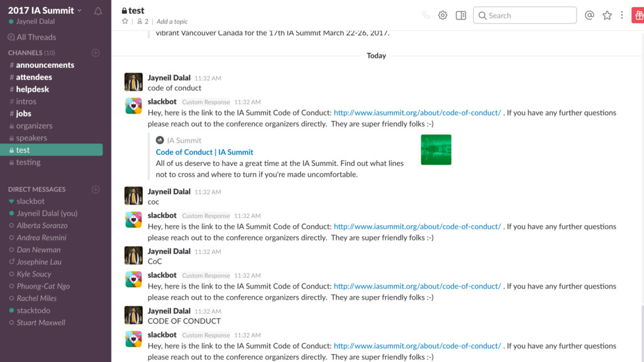
Task: Toggle the channel details pane icon
Action: (x=461, y=16)
